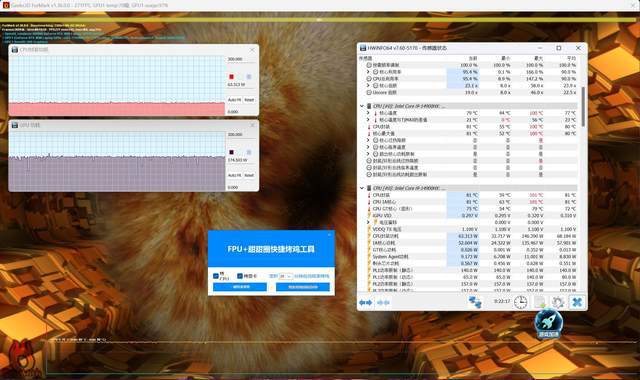Click the 当前 column header

point(473,58)
